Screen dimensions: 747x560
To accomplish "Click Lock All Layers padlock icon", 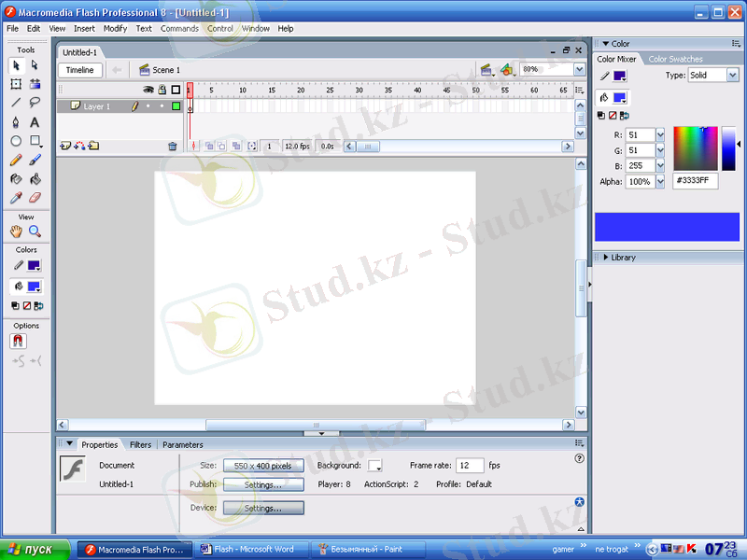I will 162,90.
